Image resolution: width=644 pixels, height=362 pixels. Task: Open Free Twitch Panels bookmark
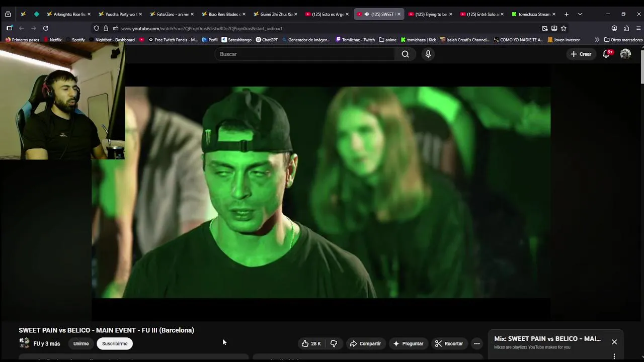pos(173,40)
